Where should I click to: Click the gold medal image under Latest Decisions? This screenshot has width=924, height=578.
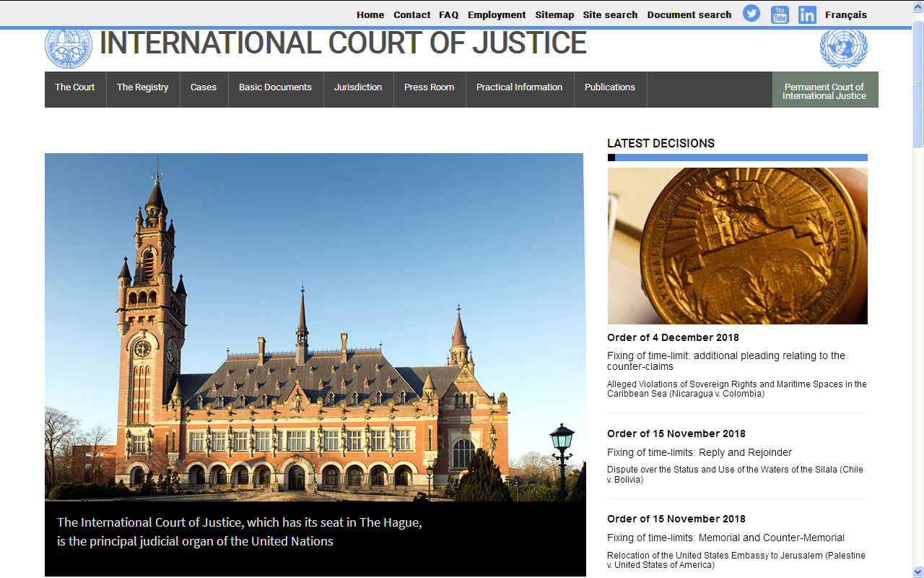[x=737, y=246]
